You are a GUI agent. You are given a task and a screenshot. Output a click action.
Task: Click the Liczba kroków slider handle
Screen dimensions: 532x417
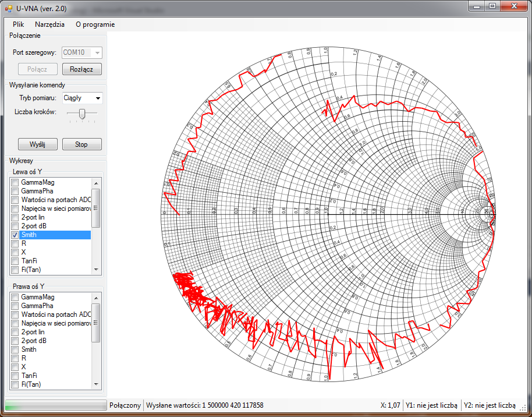82,113
